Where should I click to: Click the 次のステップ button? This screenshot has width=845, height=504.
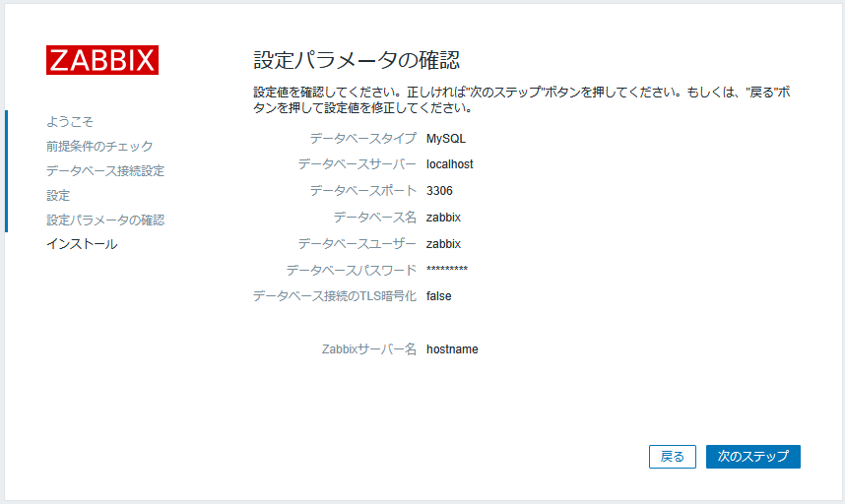[752, 457]
